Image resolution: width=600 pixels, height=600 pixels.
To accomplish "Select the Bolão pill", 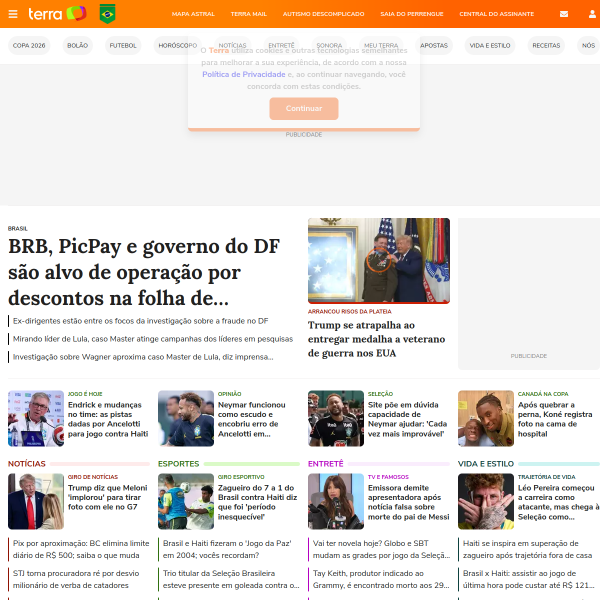I will click(x=78, y=46).
